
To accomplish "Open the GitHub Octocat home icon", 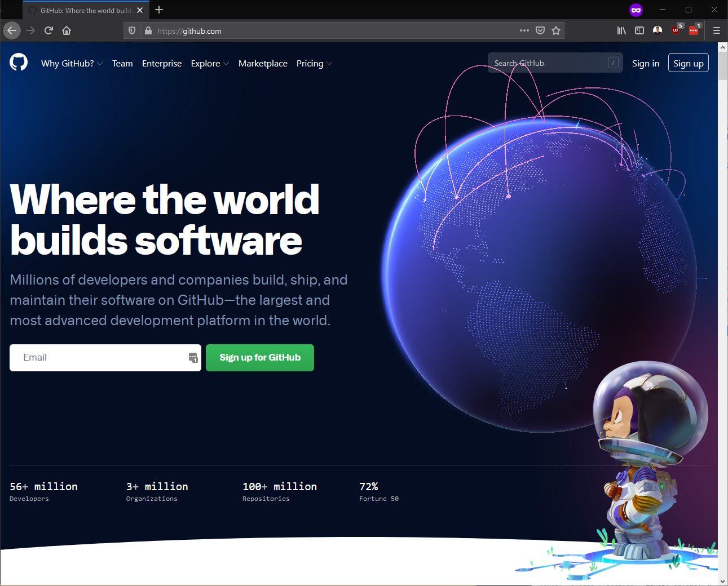I will pos(19,62).
